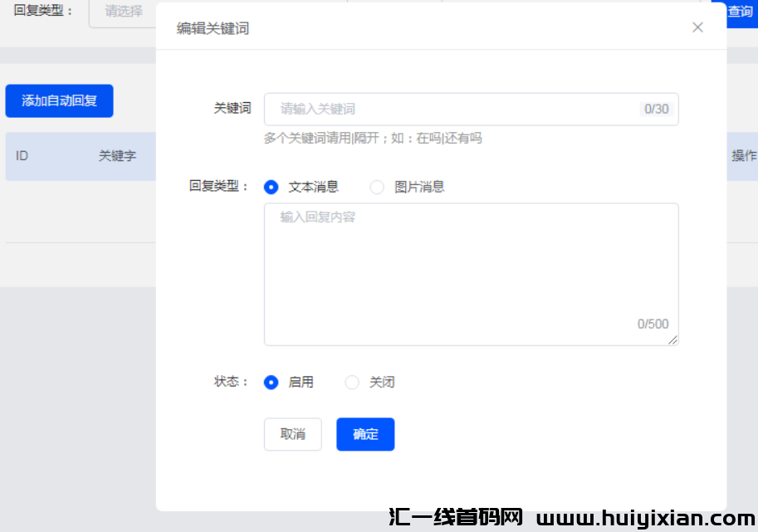Close the 编辑关键词 dialog
758x532 pixels.
tap(697, 27)
